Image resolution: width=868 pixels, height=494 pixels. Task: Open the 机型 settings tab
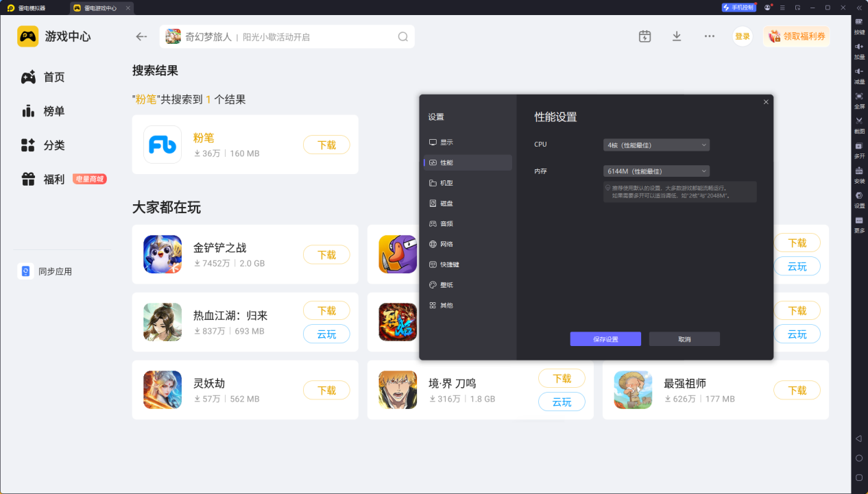468,183
